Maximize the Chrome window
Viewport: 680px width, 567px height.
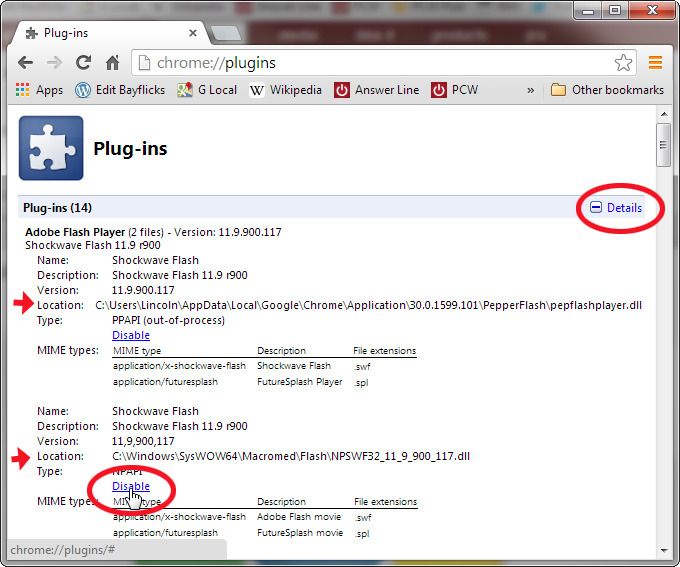point(615,10)
